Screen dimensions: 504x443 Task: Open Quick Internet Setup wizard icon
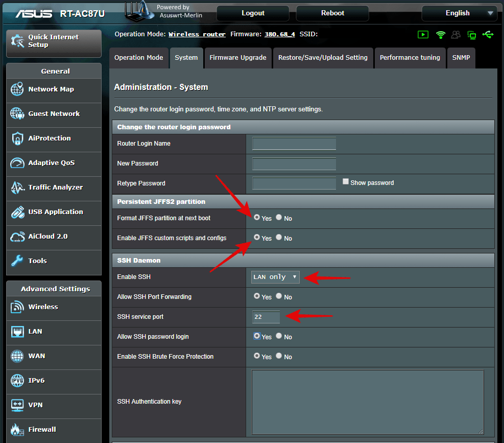click(17, 41)
